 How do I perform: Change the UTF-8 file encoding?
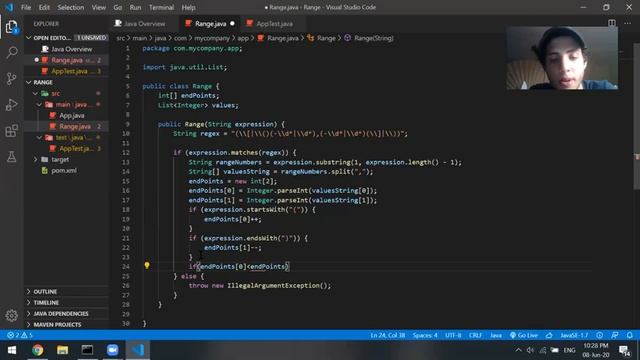coord(453,335)
